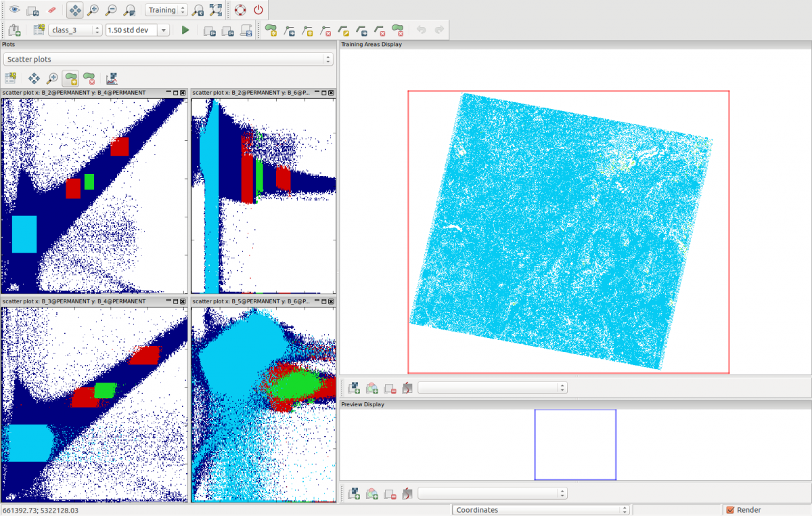Toggle the active add-area tool in Plots toolbar
Viewport: 812px width, 516px height.
coord(70,78)
